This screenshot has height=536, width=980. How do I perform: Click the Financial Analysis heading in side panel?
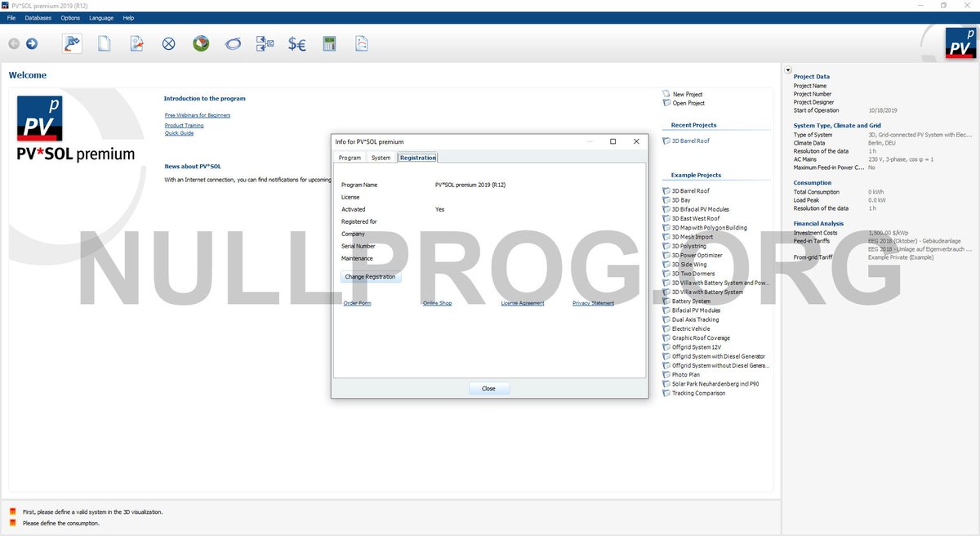pyautogui.click(x=818, y=223)
